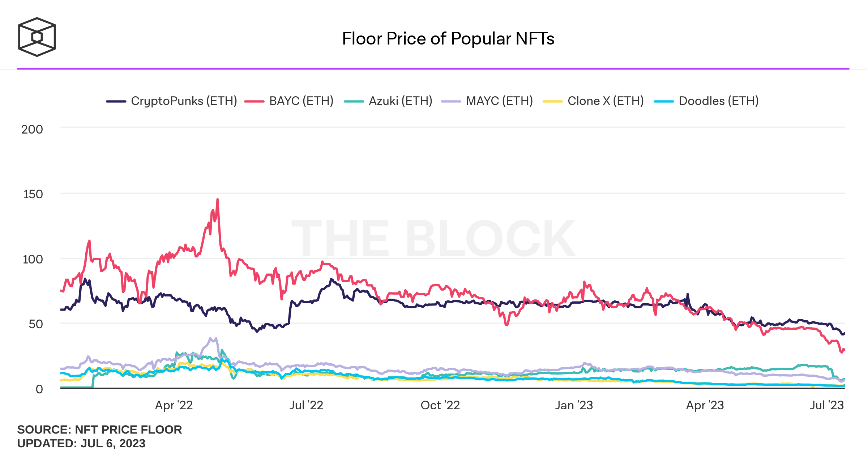Select the Apr '22 x-axis label

coord(174,405)
